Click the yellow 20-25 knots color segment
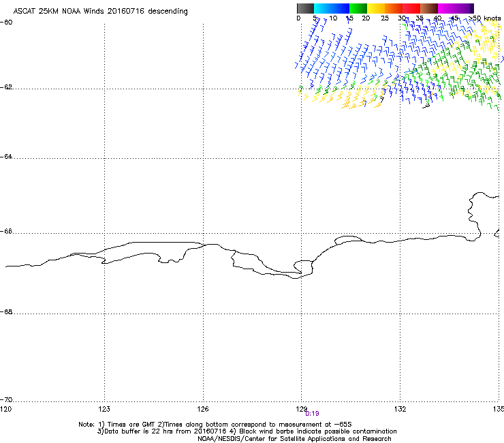Image resolution: width=504 pixels, height=443 pixels. (x=376, y=8)
